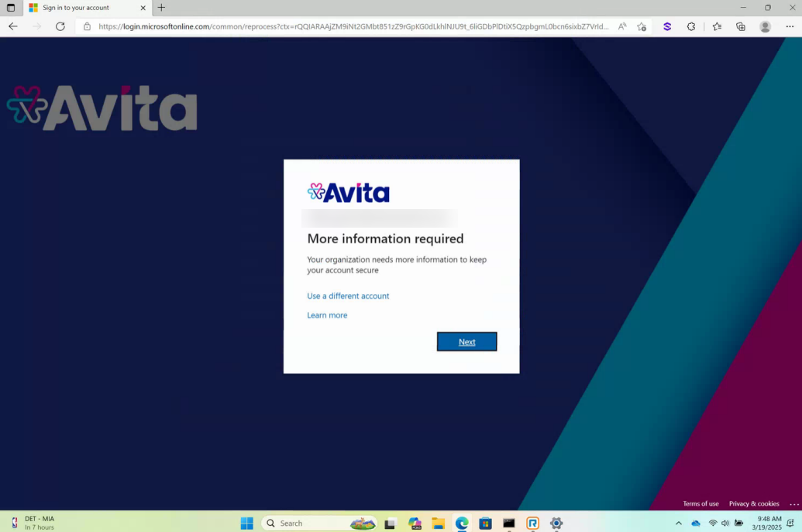Viewport: 802px width, 532px height.
Task: Open the Windows Start menu
Action: [247, 523]
